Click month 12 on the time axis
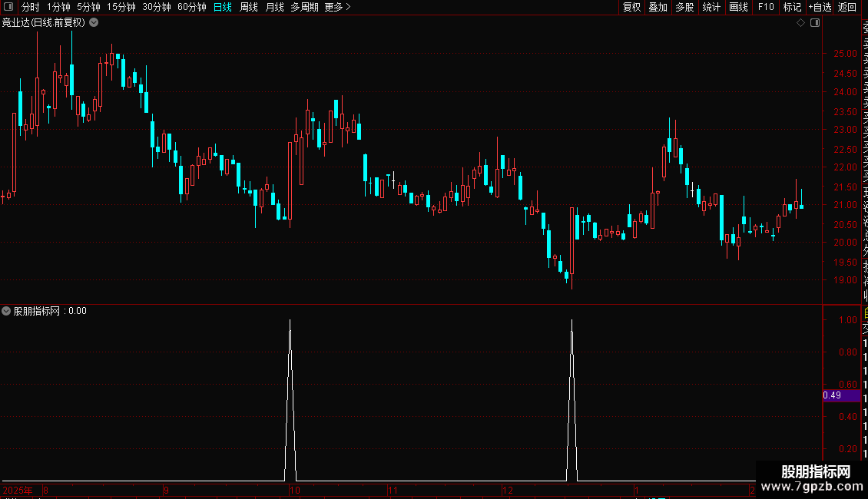Screen dimensions: 868x499 tap(508, 490)
